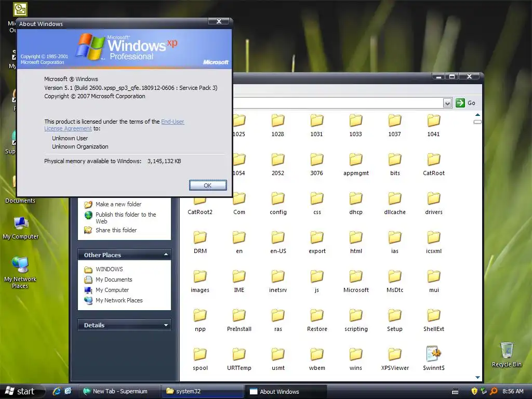The image size is (532, 399).
Task: Open the CatRoot folder
Action: 434,164
